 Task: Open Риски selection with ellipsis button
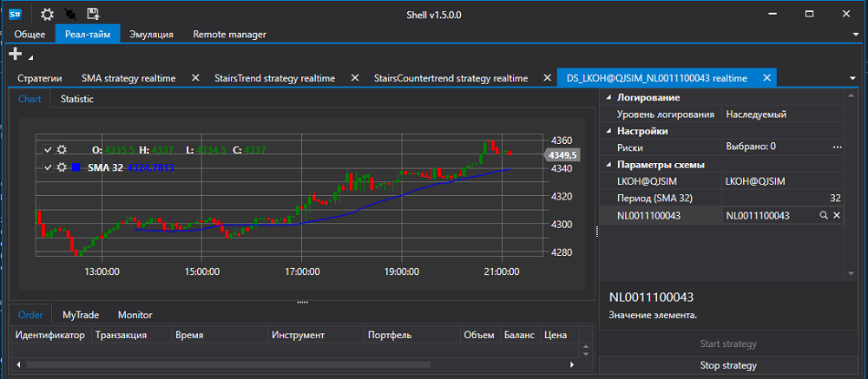click(x=838, y=147)
